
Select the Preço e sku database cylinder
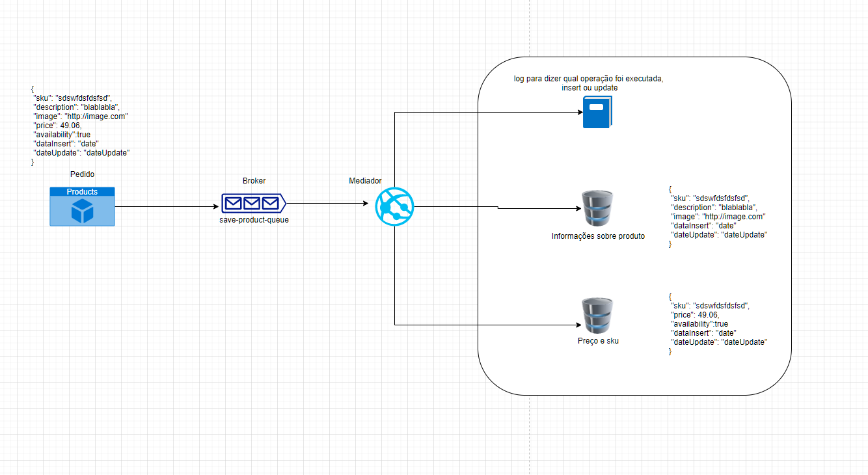pyautogui.click(x=597, y=314)
